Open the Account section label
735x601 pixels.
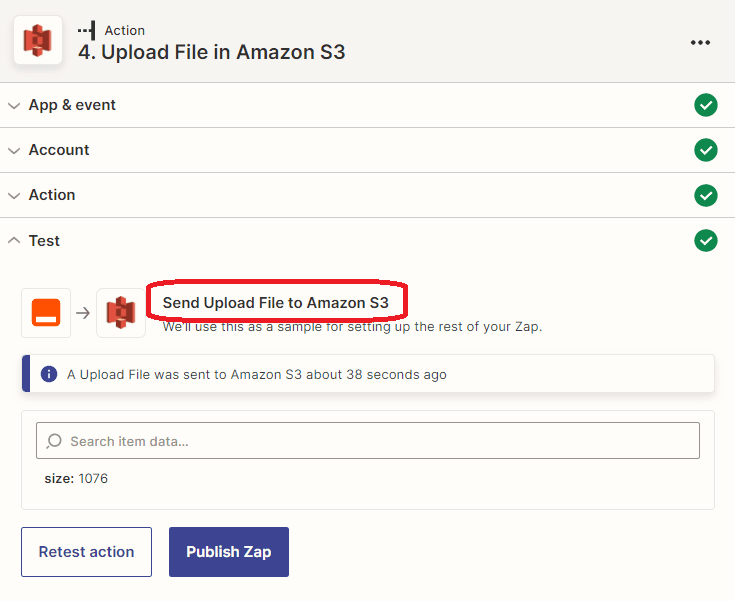(x=59, y=150)
